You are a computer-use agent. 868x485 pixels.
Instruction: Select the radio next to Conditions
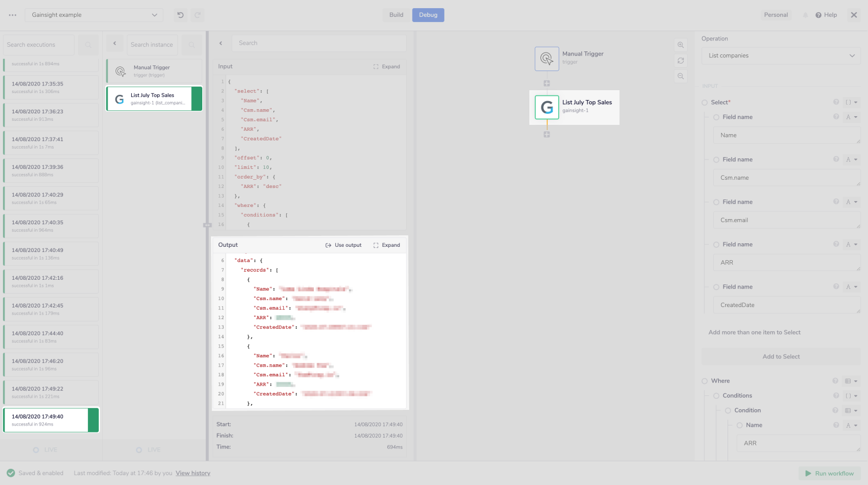(716, 395)
